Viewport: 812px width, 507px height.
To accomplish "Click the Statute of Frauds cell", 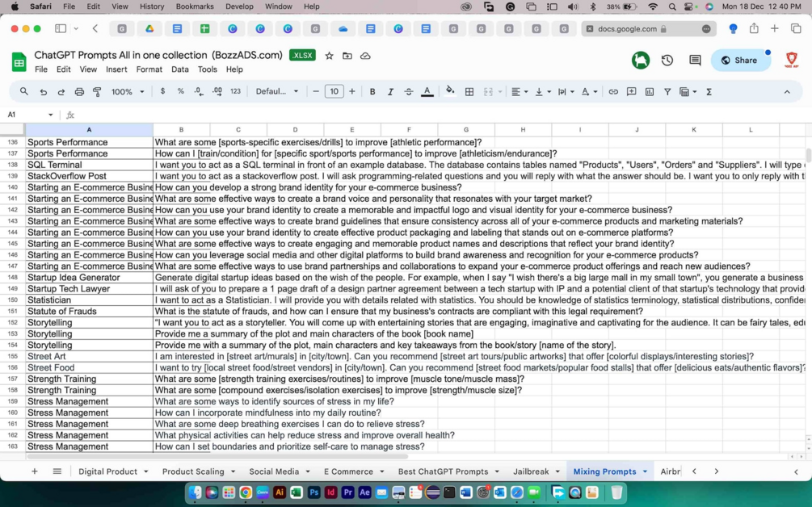I will 89,312.
